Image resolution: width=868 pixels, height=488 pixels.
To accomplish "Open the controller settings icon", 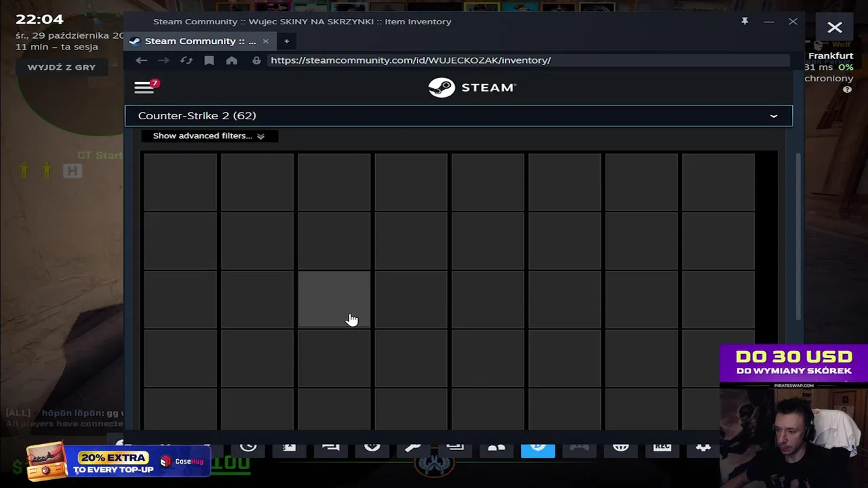I will point(579,447).
